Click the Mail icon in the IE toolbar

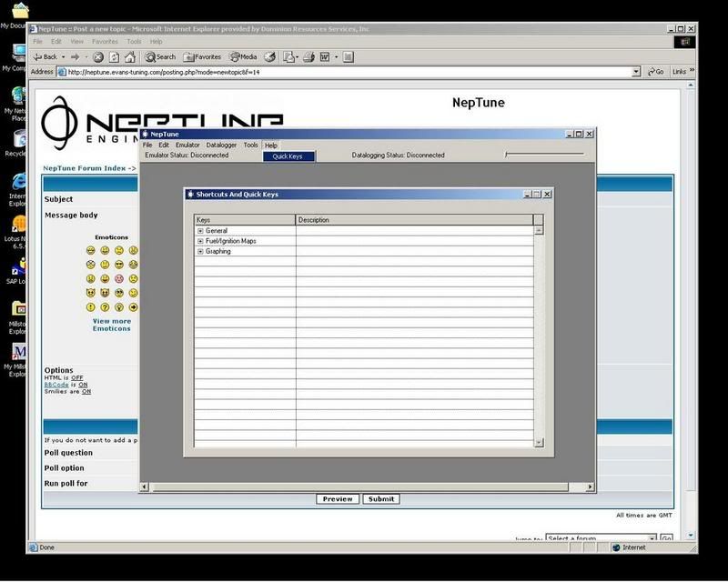pyautogui.click(x=288, y=57)
